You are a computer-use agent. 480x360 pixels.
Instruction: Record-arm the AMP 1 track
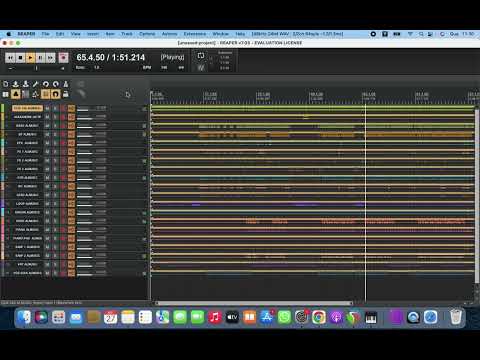click(x=63, y=247)
